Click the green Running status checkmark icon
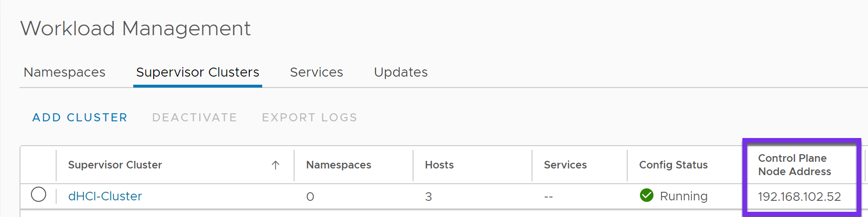The width and height of the screenshot is (868, 217). click(x=647, y=195)
